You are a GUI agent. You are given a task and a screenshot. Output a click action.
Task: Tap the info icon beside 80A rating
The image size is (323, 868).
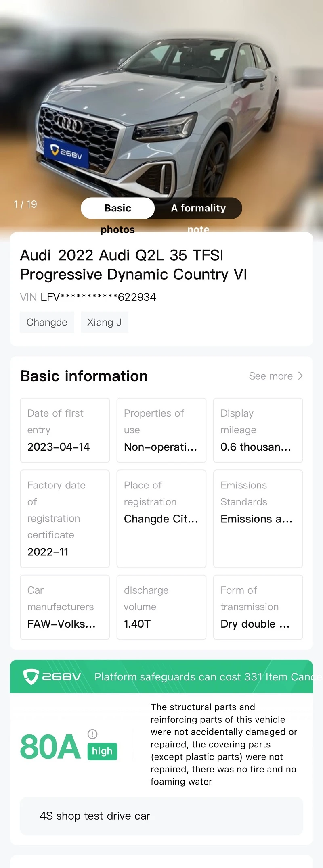tap(92, 734)
